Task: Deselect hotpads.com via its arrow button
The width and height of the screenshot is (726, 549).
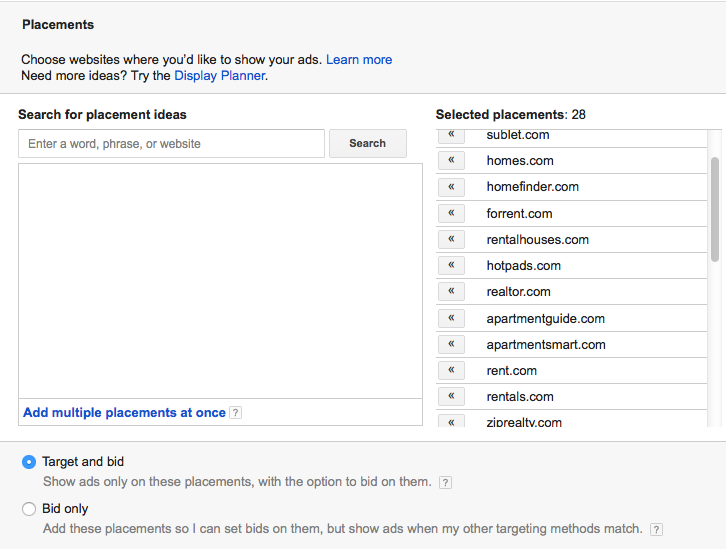Action: pos(451,265)
